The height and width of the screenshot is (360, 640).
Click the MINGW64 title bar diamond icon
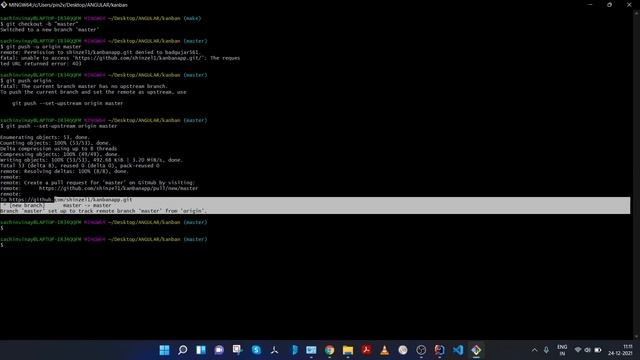pos(4,5)
